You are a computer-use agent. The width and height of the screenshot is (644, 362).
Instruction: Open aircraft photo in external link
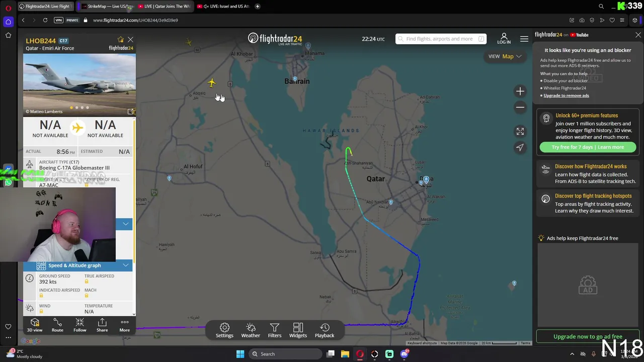coord(131,112)
